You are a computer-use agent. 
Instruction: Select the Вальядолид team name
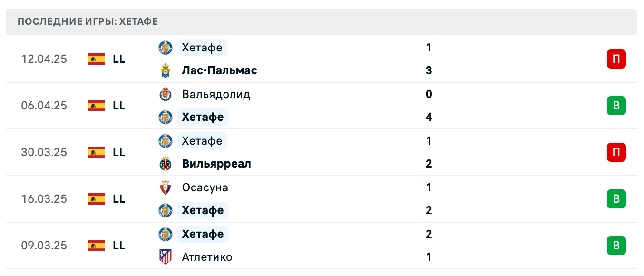coord(216,94)
